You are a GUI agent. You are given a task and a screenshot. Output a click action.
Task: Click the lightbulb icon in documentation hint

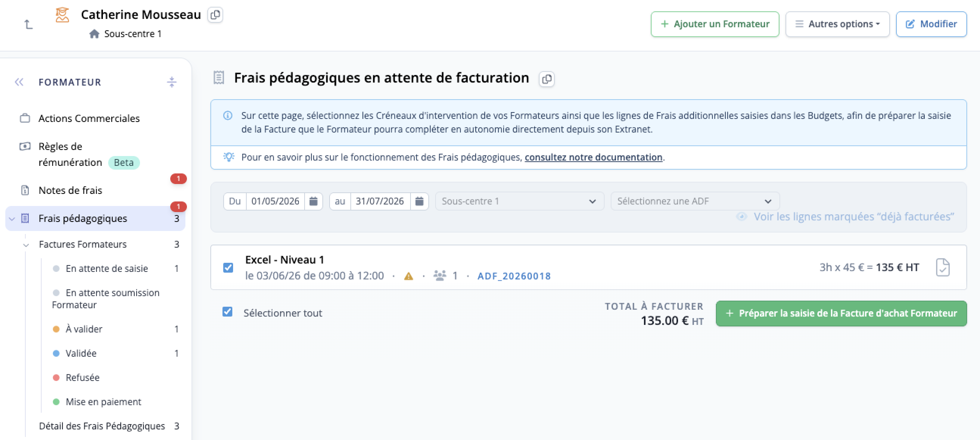[229, 157]
